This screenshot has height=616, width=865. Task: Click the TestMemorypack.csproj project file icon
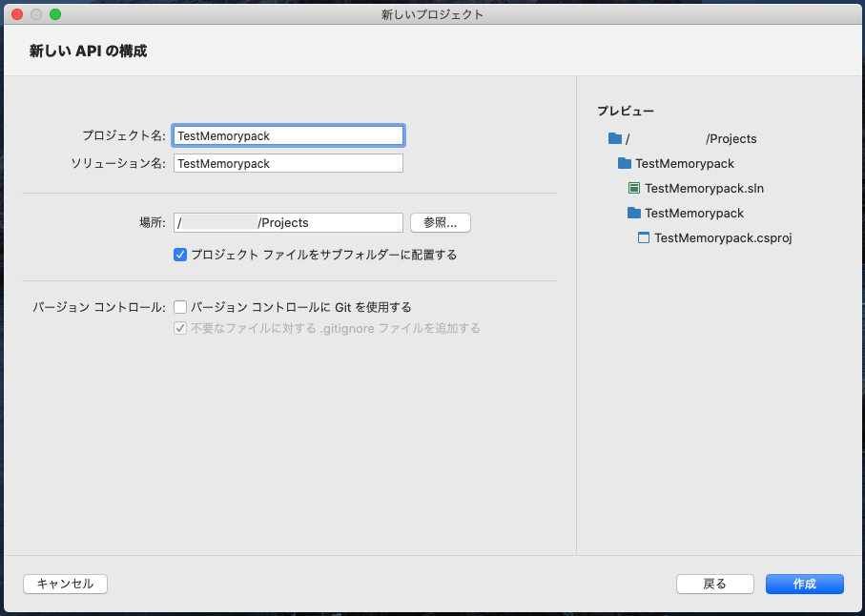(644, 237)
